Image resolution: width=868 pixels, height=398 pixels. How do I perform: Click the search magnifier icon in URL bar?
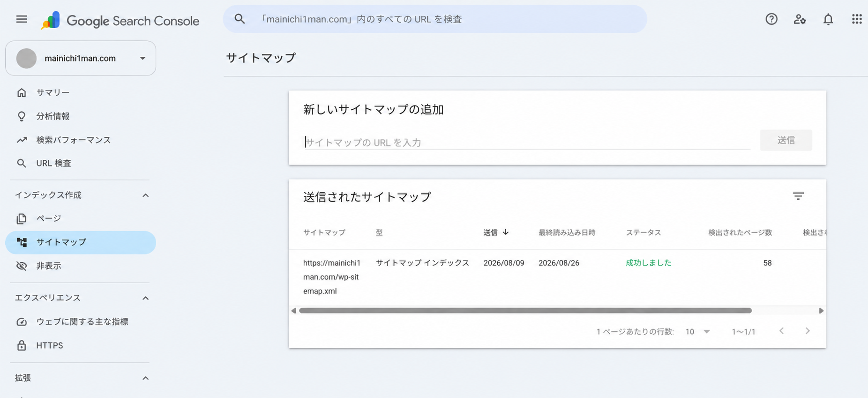pos(239,19)
